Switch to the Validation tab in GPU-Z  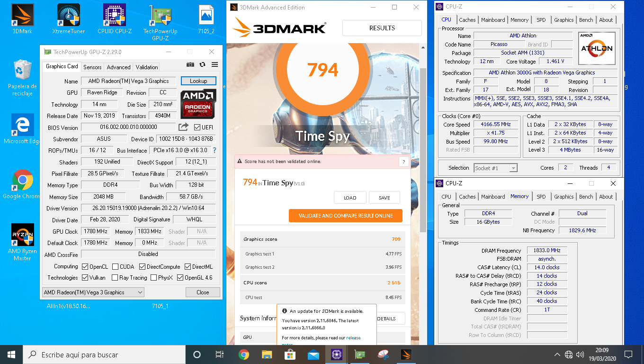coord(147,67)
